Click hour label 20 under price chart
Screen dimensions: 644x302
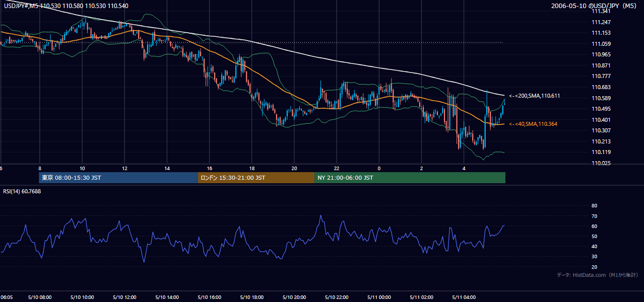click(x=294, y=169)
